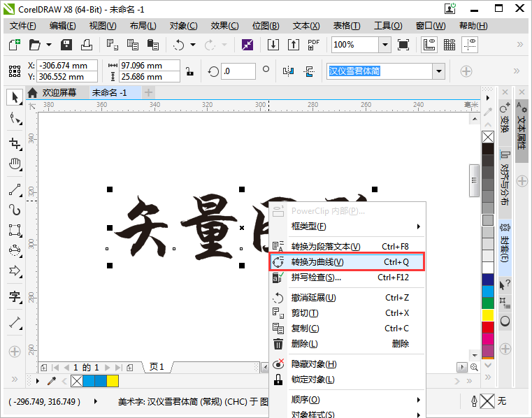Select the Crop tool

(x=14, y=143)
